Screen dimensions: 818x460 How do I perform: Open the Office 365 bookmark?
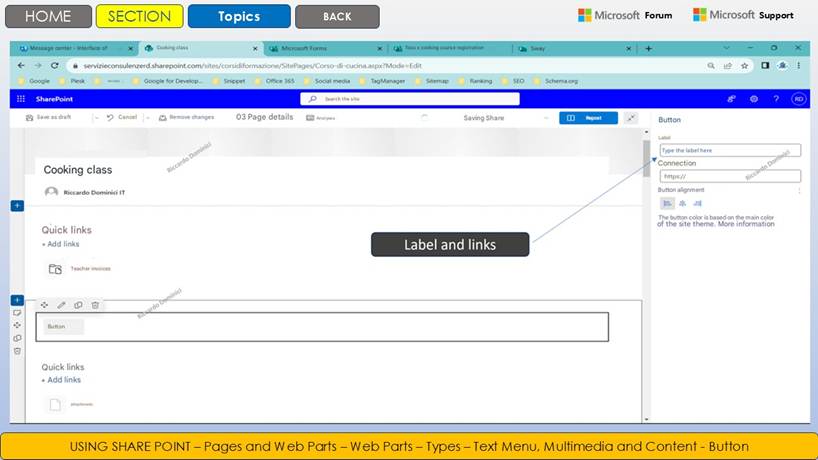point(275,81)
